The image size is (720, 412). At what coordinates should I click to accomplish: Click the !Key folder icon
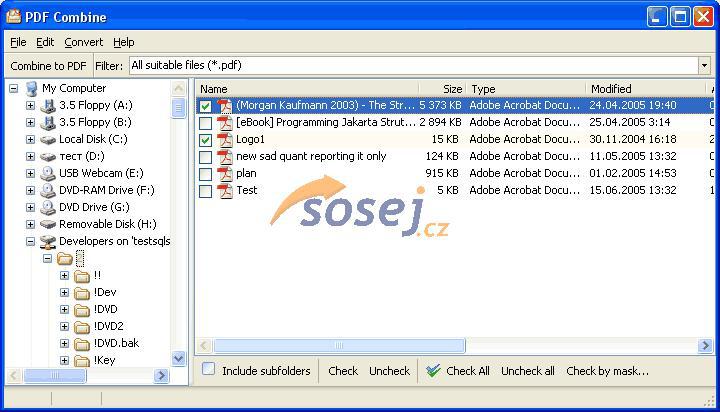(82, 361)
